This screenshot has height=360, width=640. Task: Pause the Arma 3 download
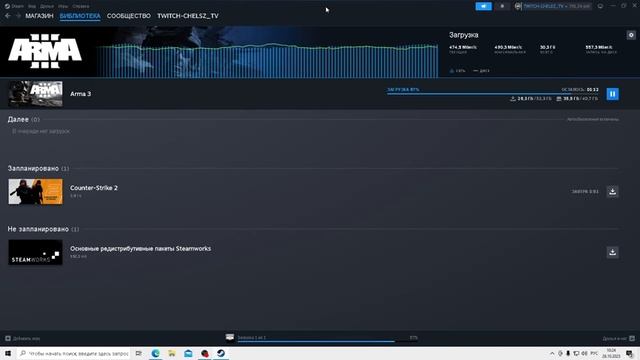pos(612,94)
